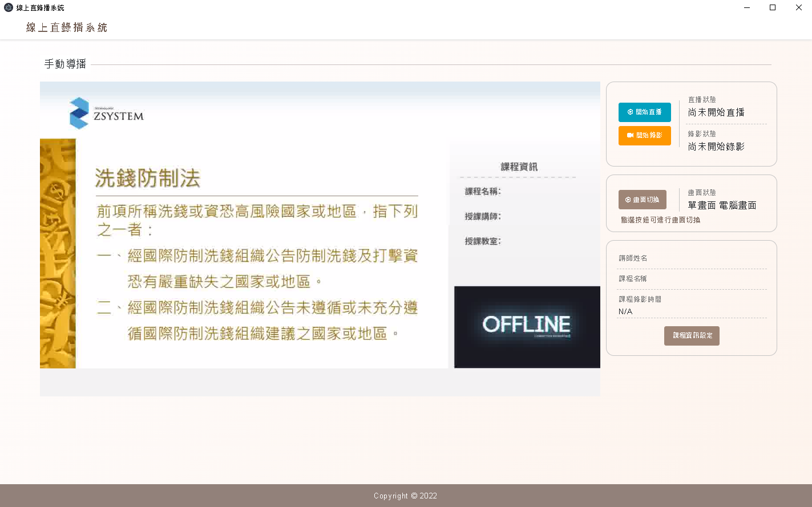Click the orange 開始錄影 start recording button
Screen dimensions: 812x507
pyautogui.click(x=645, y=136)
